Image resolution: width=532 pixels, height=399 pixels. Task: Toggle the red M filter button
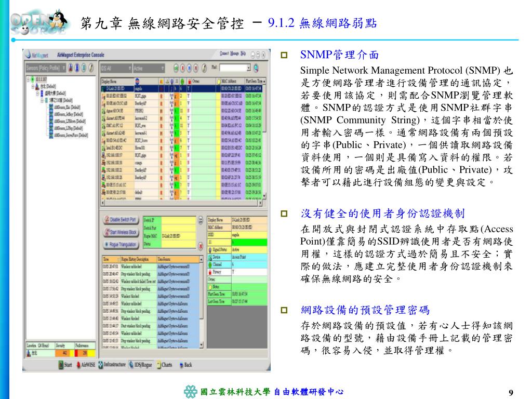pyautogui.click(x=196, y=68)
